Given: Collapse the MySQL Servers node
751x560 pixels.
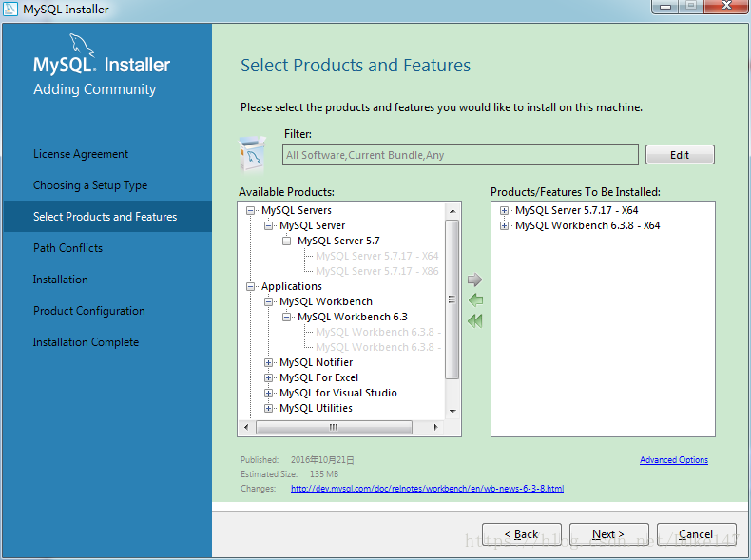Looking at the screenshot, I should tap(250, 210).
